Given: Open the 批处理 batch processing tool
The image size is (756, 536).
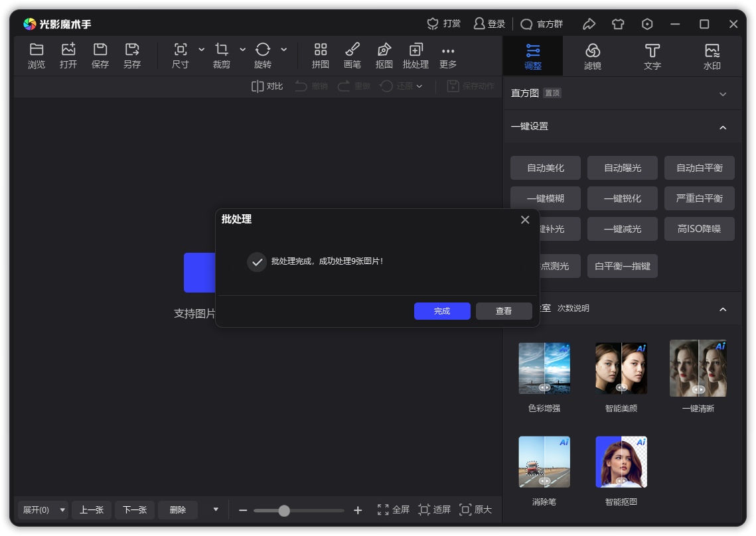Looking at the screenshot, I should click(416, 50).
